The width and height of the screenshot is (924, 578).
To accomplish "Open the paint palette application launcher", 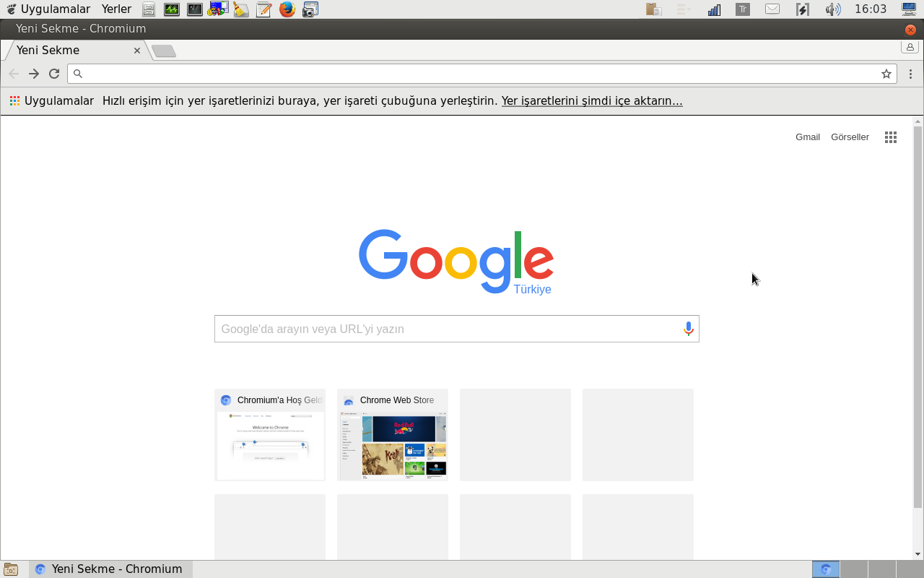I will [218, 9].
